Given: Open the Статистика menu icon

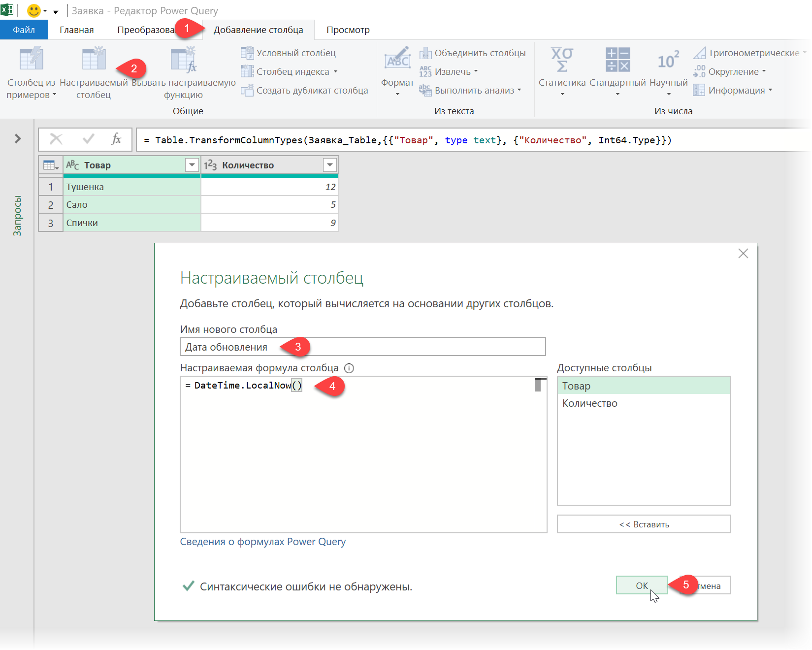Looking at the screenshot, I should point(562,60).
